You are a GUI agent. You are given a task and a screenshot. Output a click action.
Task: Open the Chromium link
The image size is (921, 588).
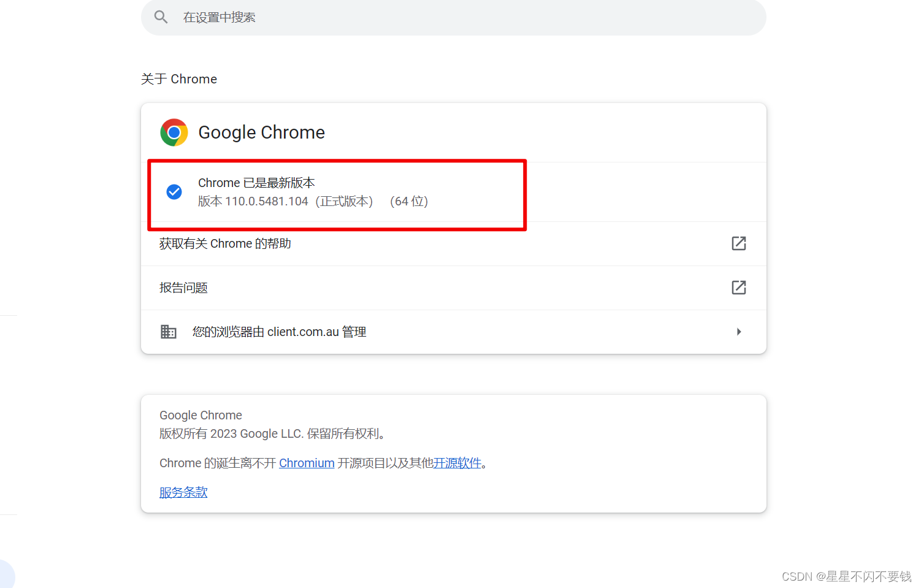coord(307,463)
